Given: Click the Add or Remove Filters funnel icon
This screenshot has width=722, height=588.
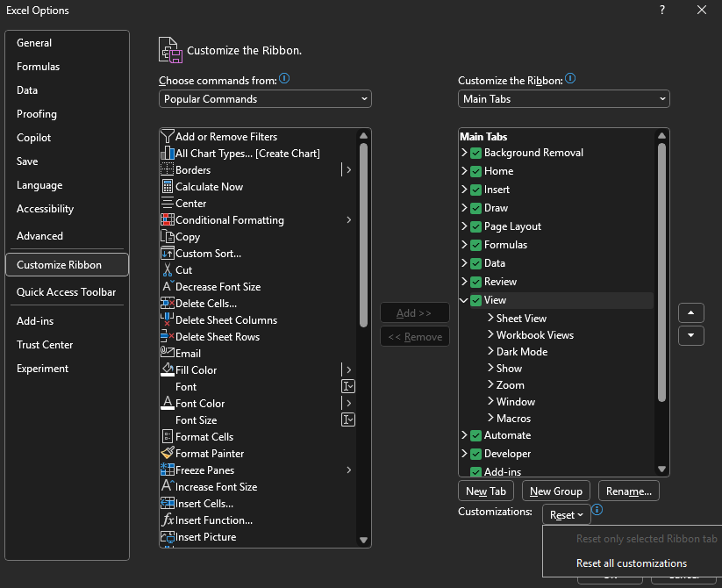Looking at the screenshot, I should 168,137.
